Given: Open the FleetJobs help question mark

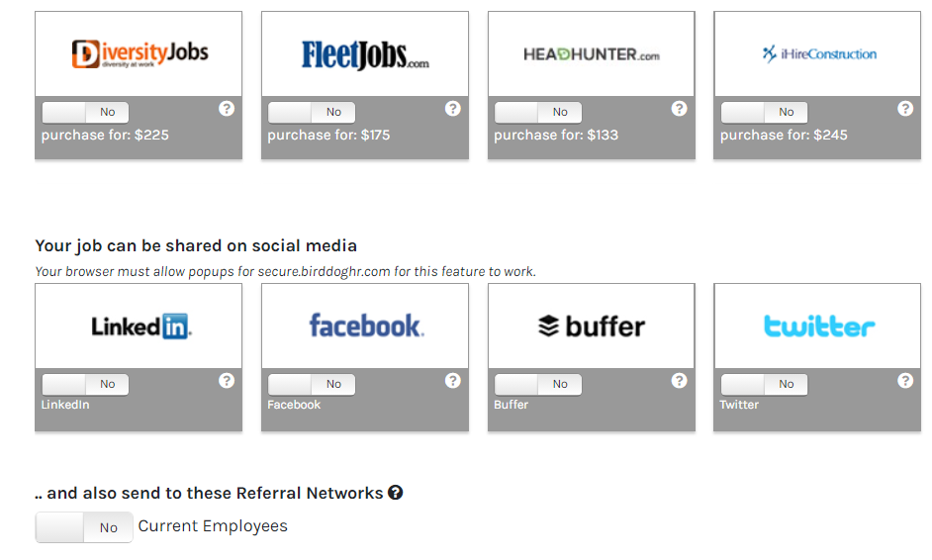Looking at the screenshot, I should pos(453,109).
